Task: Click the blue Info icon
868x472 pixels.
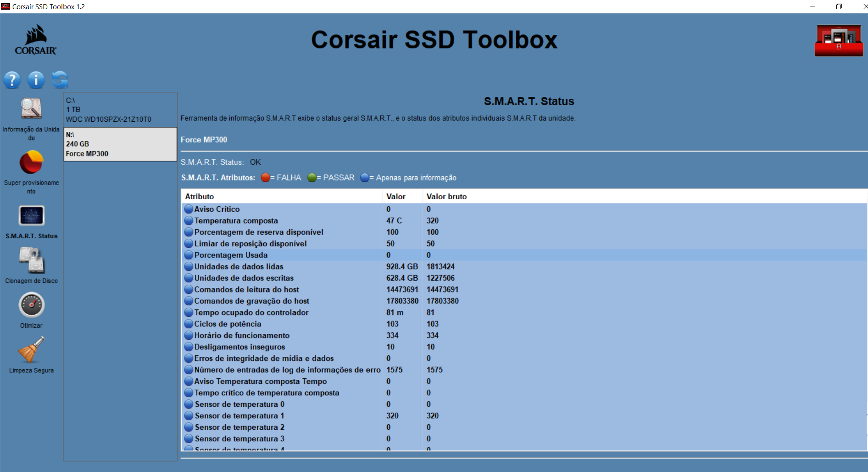Action: pyautogui.click(x=36, y=80)
